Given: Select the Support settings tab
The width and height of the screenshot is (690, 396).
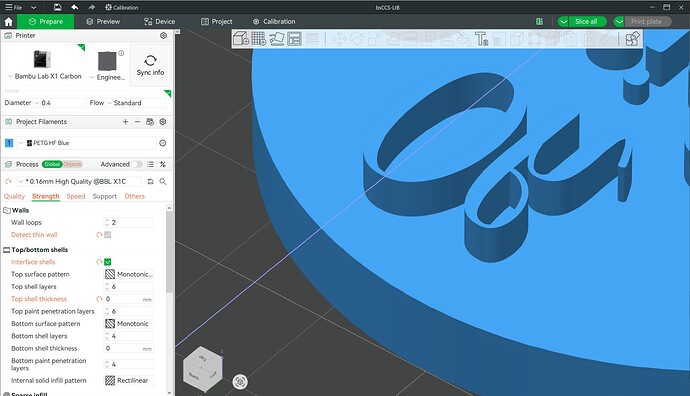Looking at the screenshot, I should (104, 196).
